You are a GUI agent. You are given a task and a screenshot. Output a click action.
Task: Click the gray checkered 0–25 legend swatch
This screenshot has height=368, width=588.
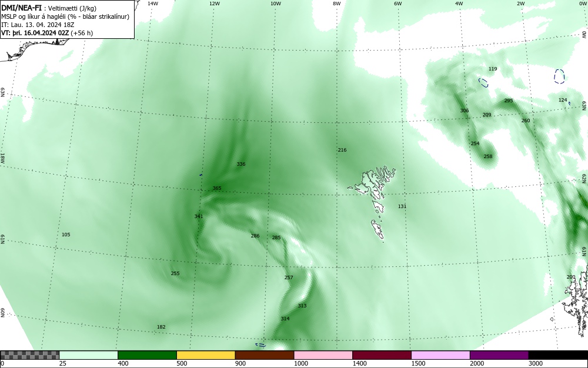pyautogui.click(x=29, y=355)
